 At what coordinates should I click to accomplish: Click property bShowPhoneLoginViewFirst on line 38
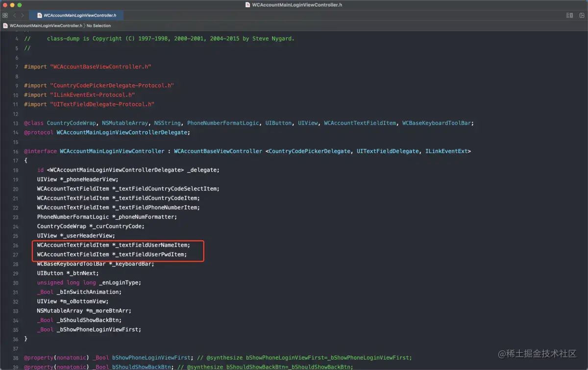coord(218,358)
